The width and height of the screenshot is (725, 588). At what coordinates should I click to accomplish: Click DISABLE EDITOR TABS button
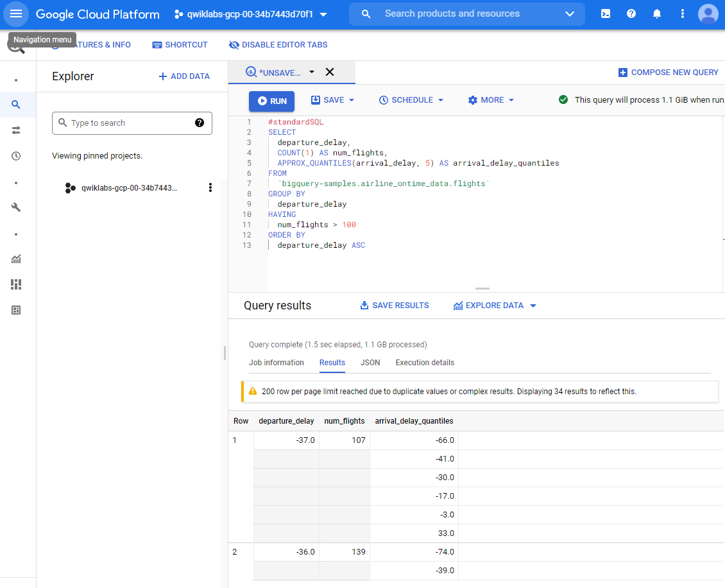click(278, 45)
